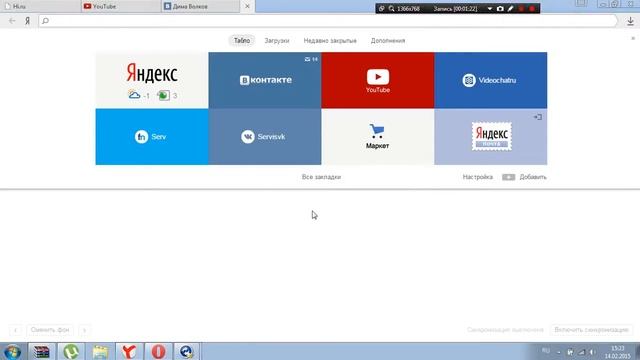
Task: Open Windows Explorer from the taskbar
Action: pos(100,351)
